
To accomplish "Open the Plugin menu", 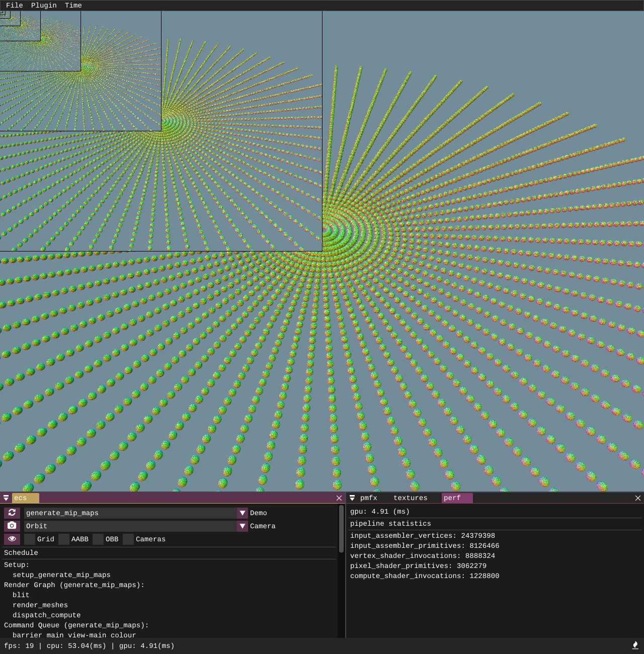I will pyautogui.click(x=44, y=5).
